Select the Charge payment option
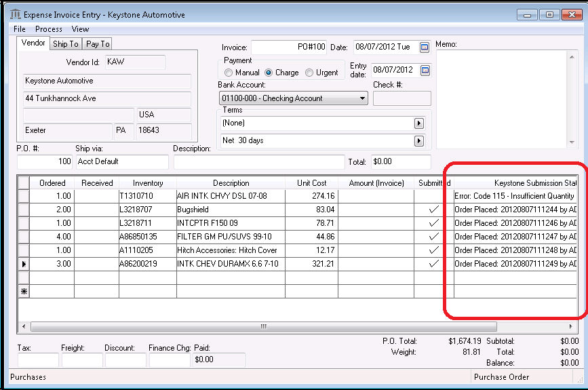This screenshot has height=390, width=588. [x=269, y=73]
